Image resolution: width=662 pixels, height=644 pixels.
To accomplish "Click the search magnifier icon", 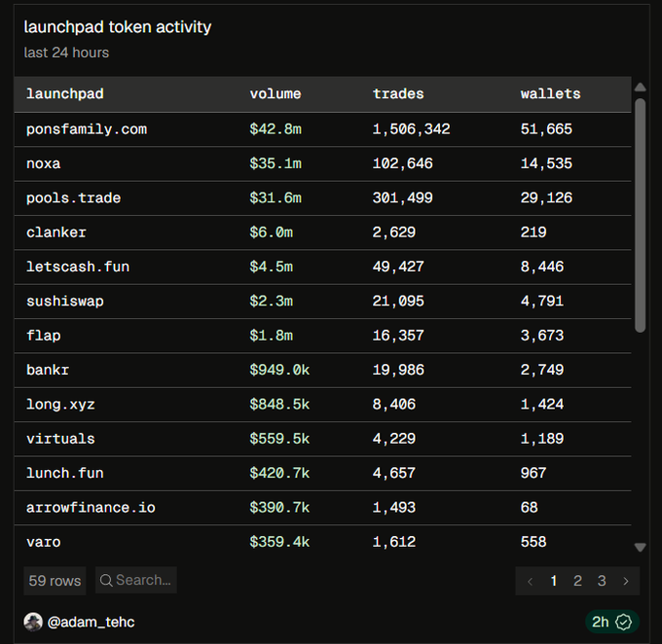I will [x=106, y=580].
